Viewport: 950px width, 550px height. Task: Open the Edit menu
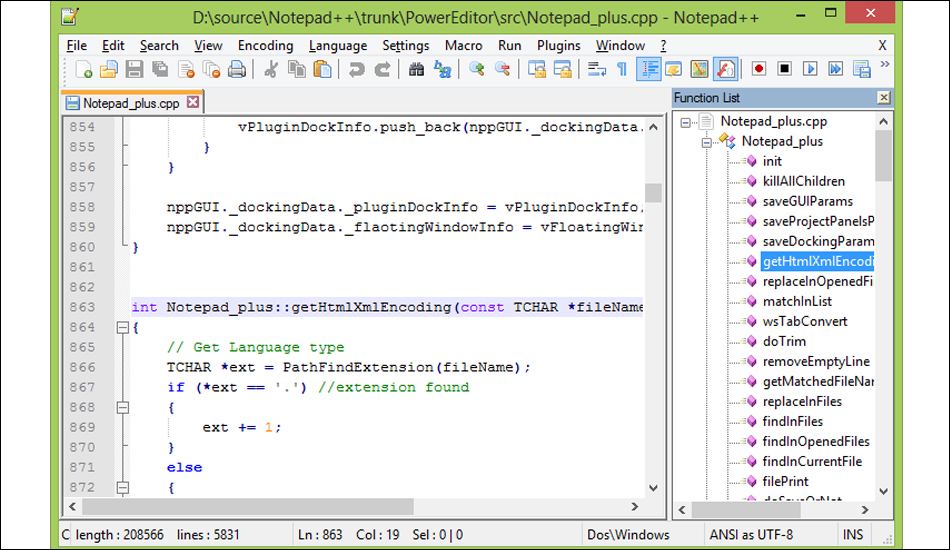(113, 45)
